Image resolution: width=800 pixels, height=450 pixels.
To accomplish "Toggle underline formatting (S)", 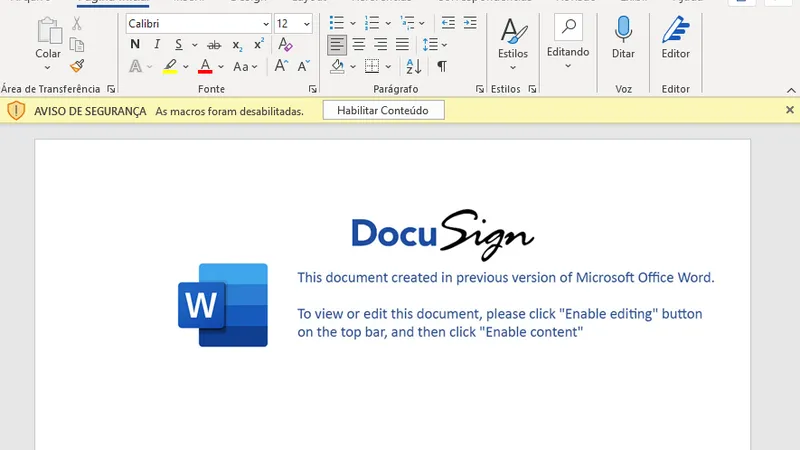I will click(178, 44).
